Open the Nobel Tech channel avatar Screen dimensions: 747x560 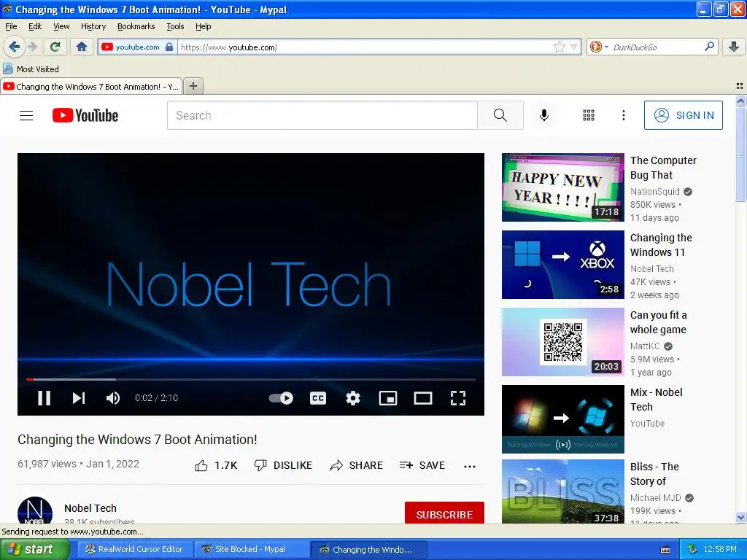[x=35, y=510]
